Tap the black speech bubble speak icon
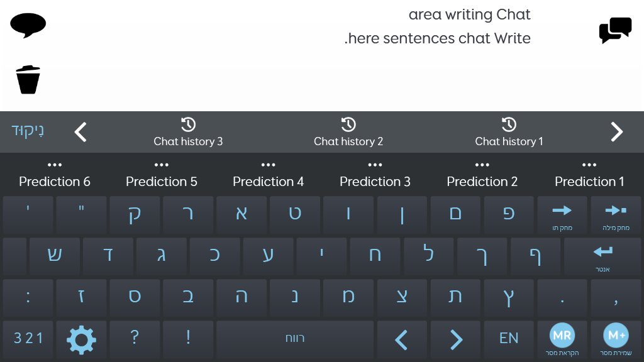The image size is (644, 362). pos(28,25)
